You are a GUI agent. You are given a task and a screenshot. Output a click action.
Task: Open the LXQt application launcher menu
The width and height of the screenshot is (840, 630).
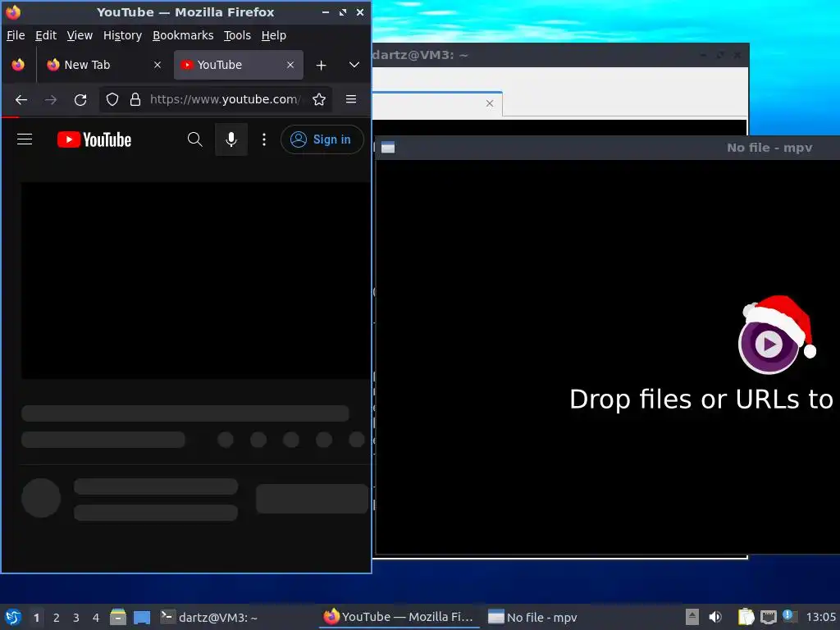pyautogui.click(x=13, y=617)
